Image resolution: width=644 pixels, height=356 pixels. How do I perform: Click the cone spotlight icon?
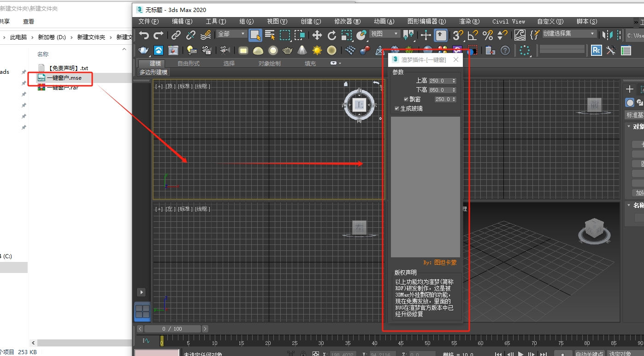(302, 50)
